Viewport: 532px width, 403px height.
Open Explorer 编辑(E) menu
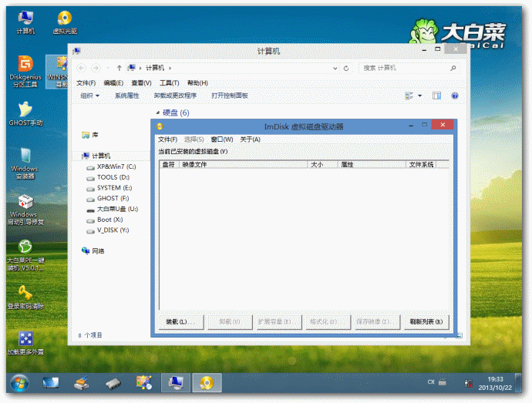pyautogui.click(x=113, y=83)
